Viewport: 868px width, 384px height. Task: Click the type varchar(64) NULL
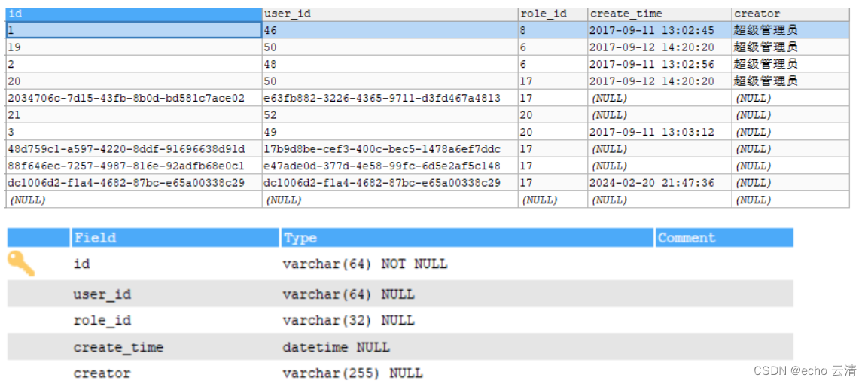[x=349, y=294]
